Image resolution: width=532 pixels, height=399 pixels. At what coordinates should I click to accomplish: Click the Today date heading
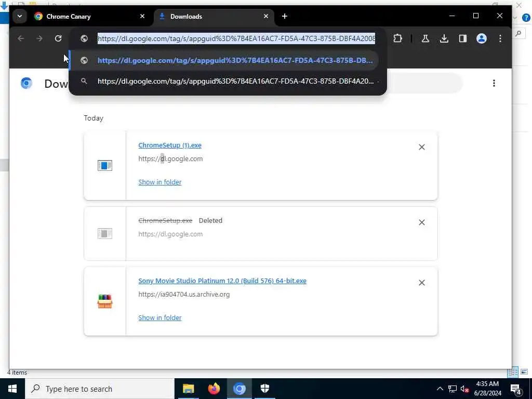pos(94,118)
